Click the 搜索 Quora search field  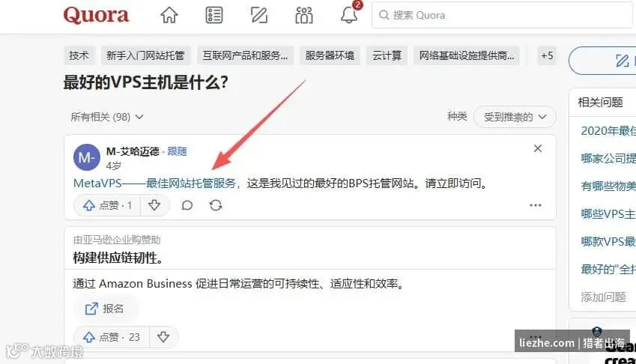coord(503,16)
